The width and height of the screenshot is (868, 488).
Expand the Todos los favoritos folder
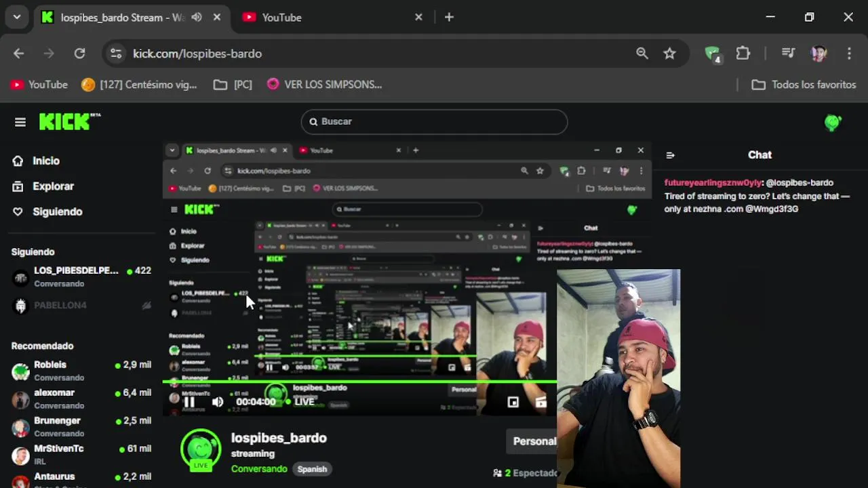804,85
